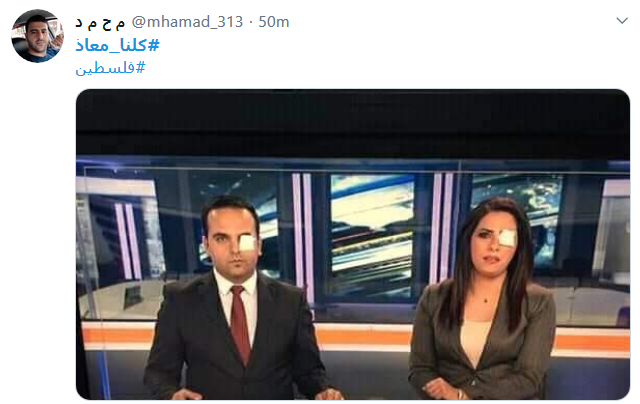640x404 pixels.
Task: Click the dark ceiling area of the photo
Action: [353, 122]
